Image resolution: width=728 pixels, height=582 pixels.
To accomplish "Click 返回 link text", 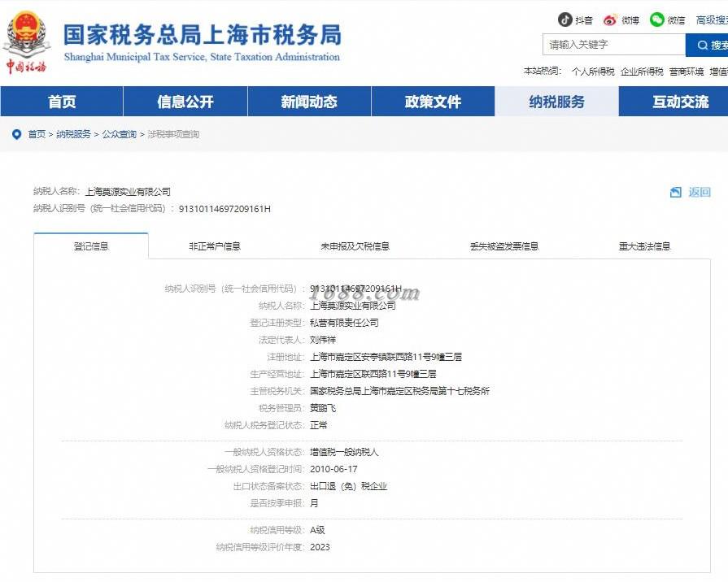I will pos(700,192).
